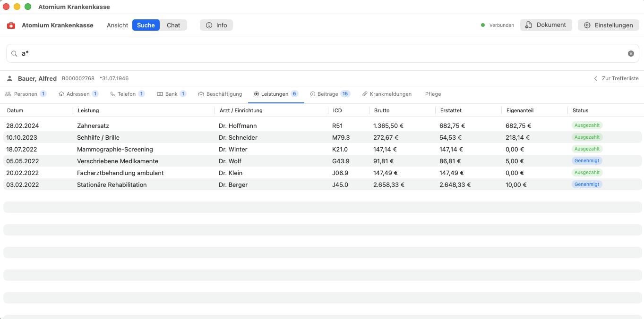
Task: Click ICD code M79.3
Action: tap(341, 138)
